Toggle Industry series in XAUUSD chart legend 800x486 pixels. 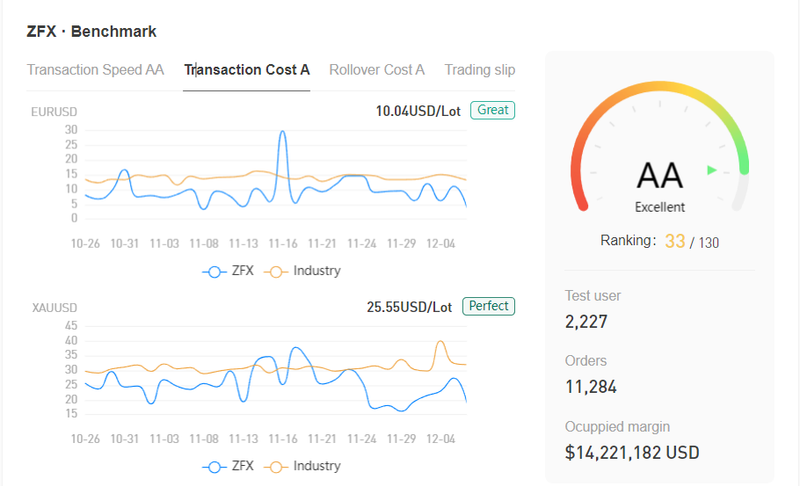[303, 466]
